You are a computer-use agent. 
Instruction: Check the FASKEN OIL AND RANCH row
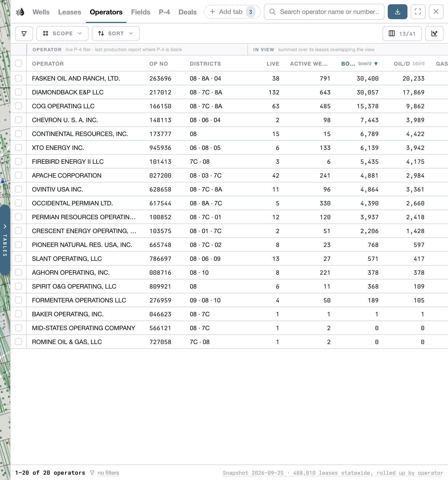tap(18, 78)
